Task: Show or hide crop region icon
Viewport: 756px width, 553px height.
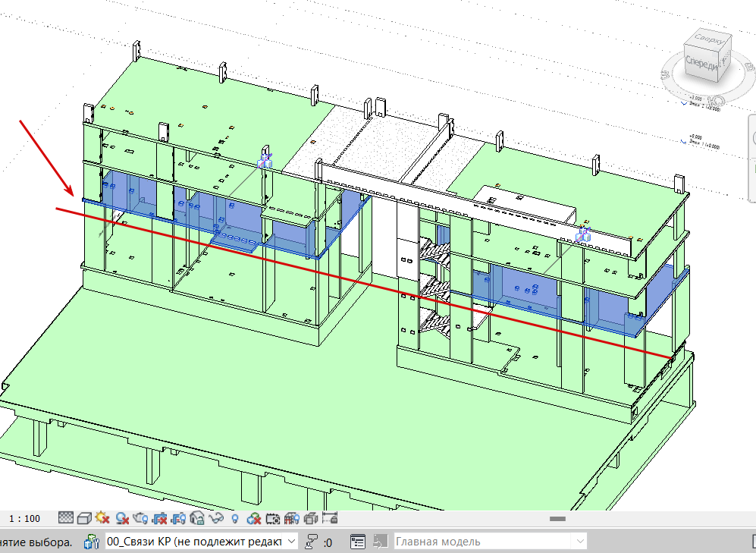Action: point(178,518)
